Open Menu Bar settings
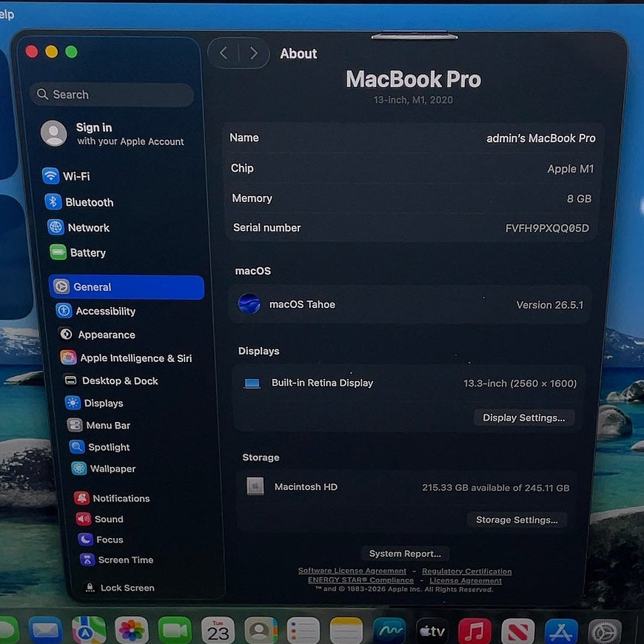This screenshot has width=644, height=644. click(98, 425)
